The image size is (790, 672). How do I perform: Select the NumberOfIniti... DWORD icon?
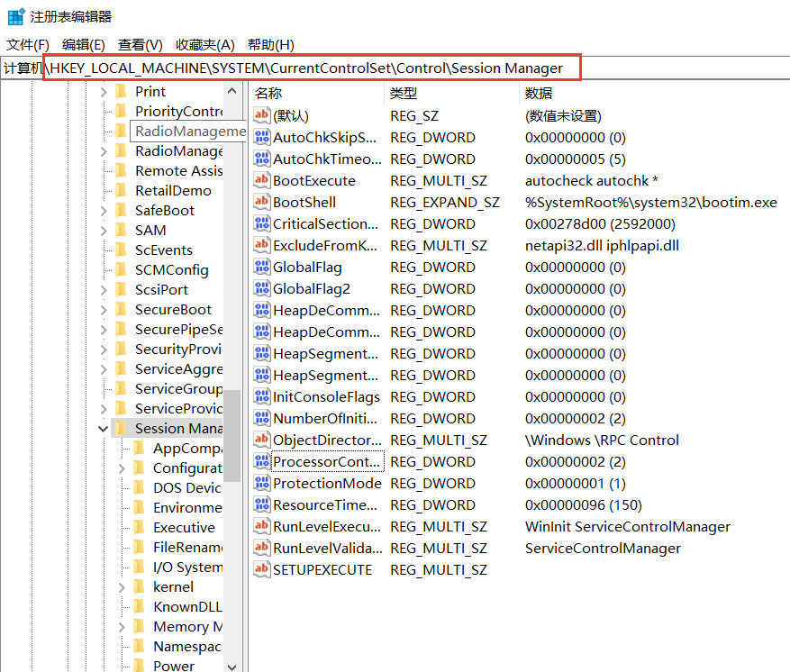coord(261,419)
